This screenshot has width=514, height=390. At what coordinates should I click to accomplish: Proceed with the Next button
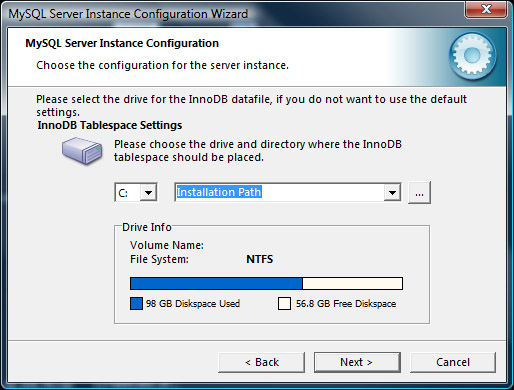coord(357,362)
